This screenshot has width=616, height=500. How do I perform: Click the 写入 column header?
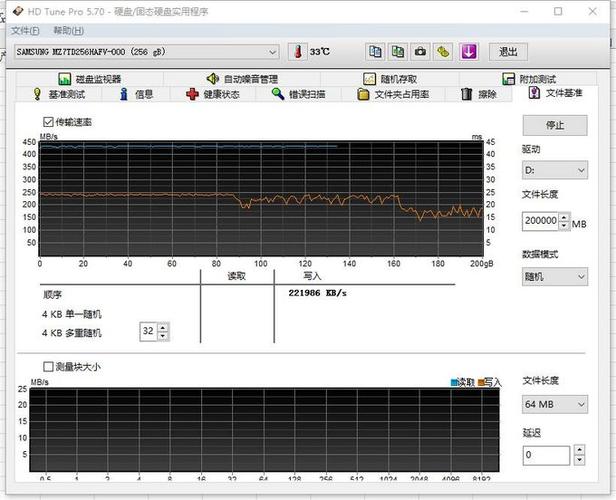pos(312,276)
